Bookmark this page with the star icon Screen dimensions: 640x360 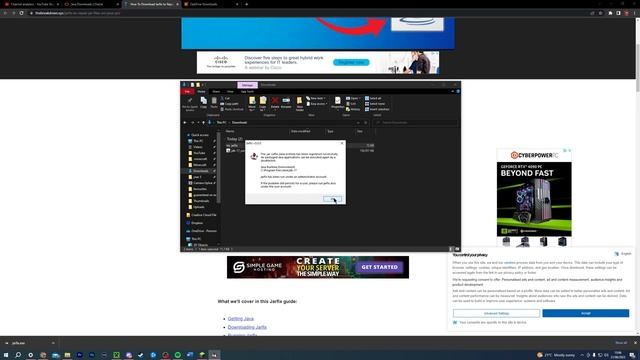(x=600, y=13)
